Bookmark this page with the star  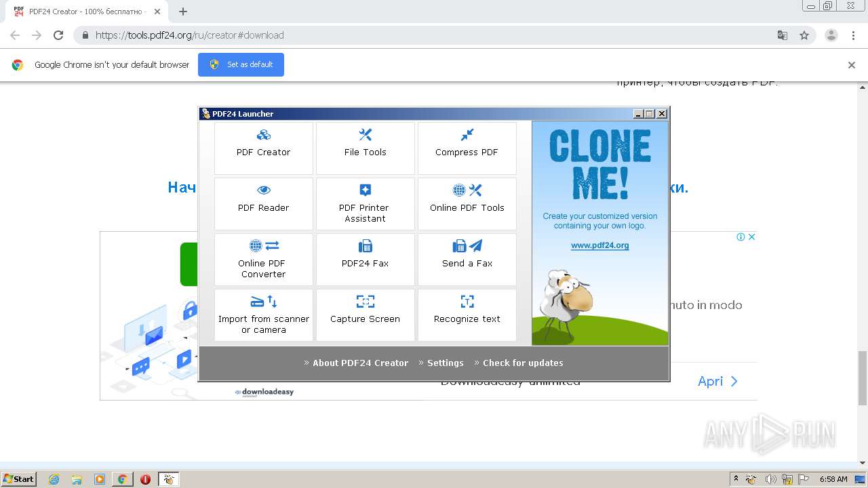point(804,35)
